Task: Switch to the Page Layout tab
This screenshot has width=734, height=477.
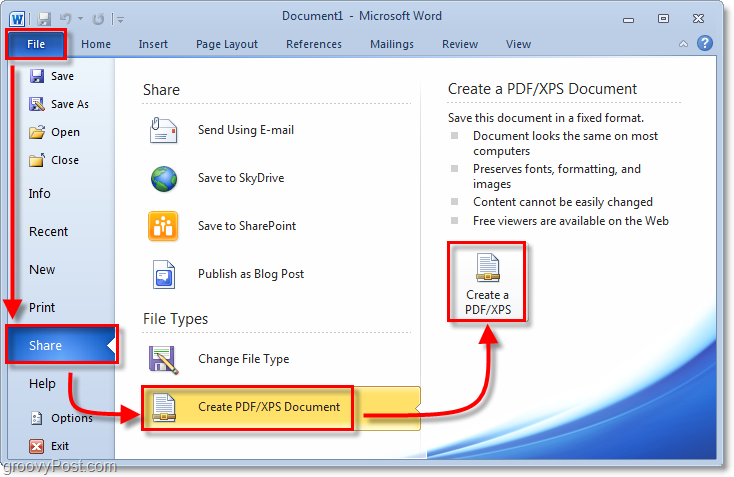Action: (x=227, y=44)
